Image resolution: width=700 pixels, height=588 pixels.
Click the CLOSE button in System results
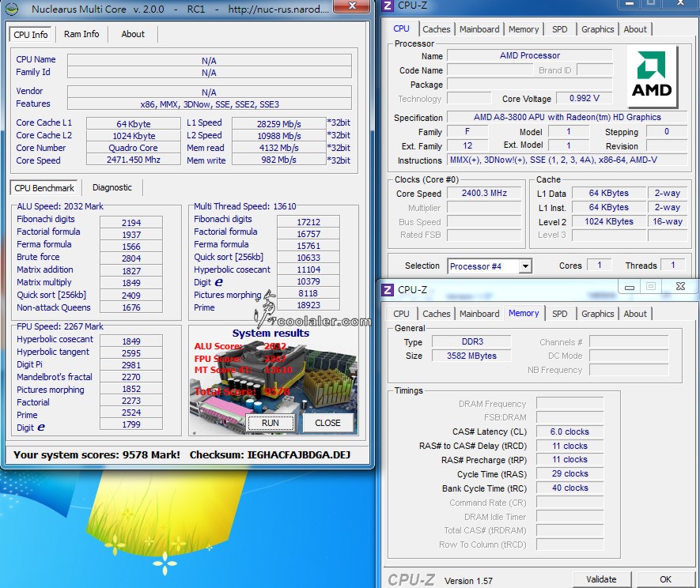(327, 423)
